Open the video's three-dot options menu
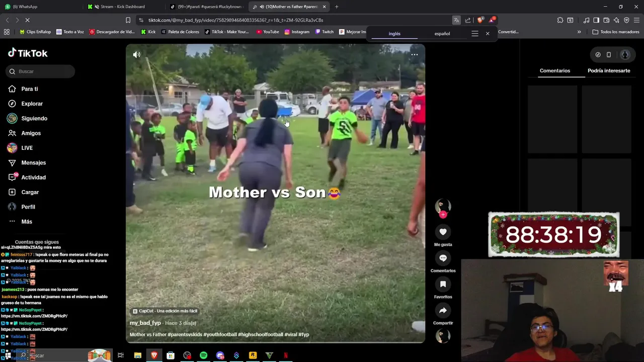 (x=415, y=54)
